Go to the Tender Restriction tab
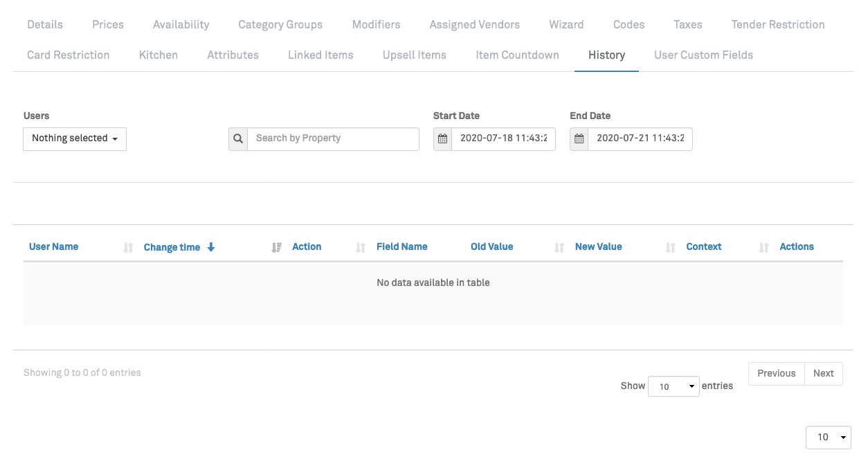868x459 pixels. point(777,24)
